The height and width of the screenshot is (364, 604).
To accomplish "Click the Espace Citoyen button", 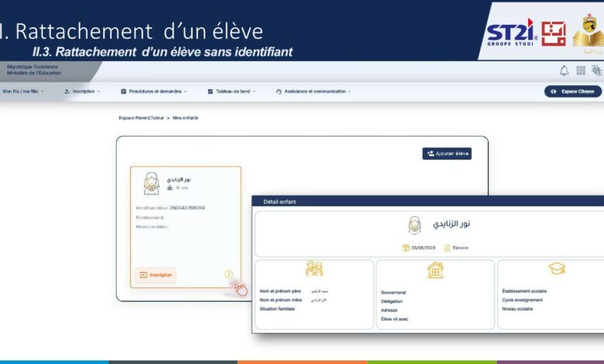I will (x=573, y=91).
